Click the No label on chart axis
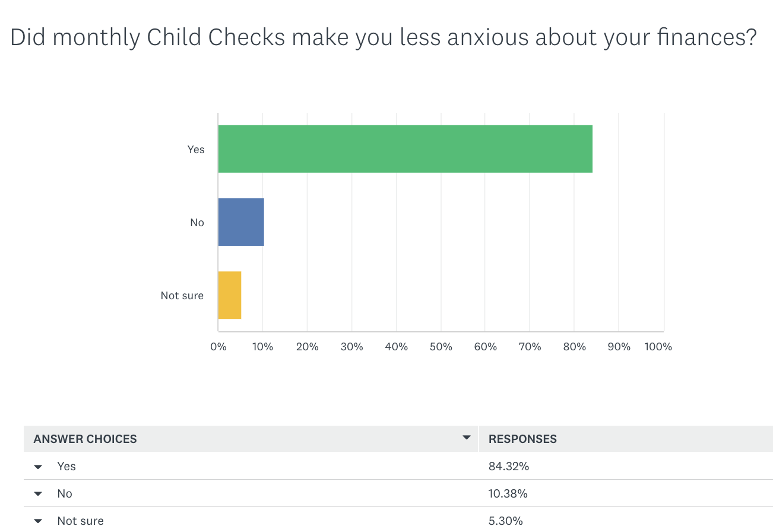773x532 pixels. [x=197, y=223]
